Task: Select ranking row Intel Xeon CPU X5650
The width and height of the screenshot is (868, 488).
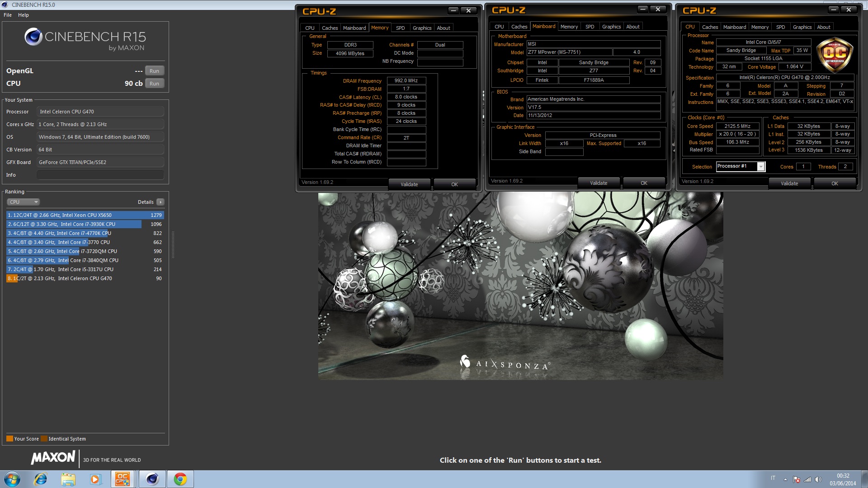Action: click(85, 215)
